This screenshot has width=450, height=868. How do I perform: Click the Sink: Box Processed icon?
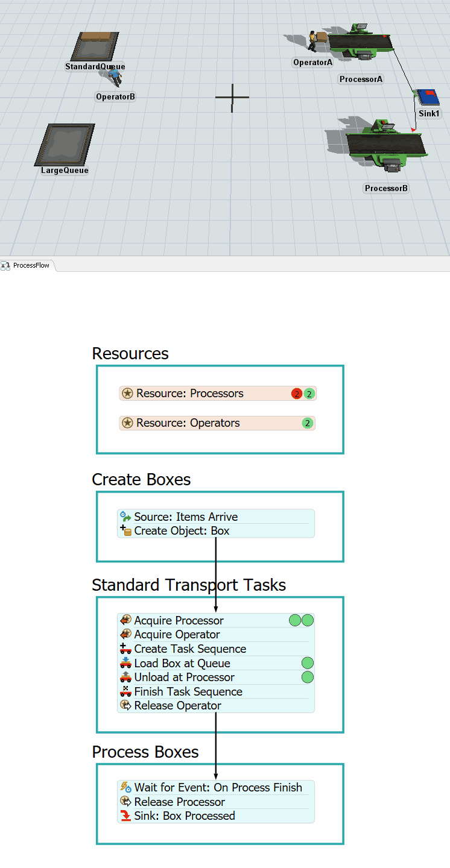coord(126,816)
